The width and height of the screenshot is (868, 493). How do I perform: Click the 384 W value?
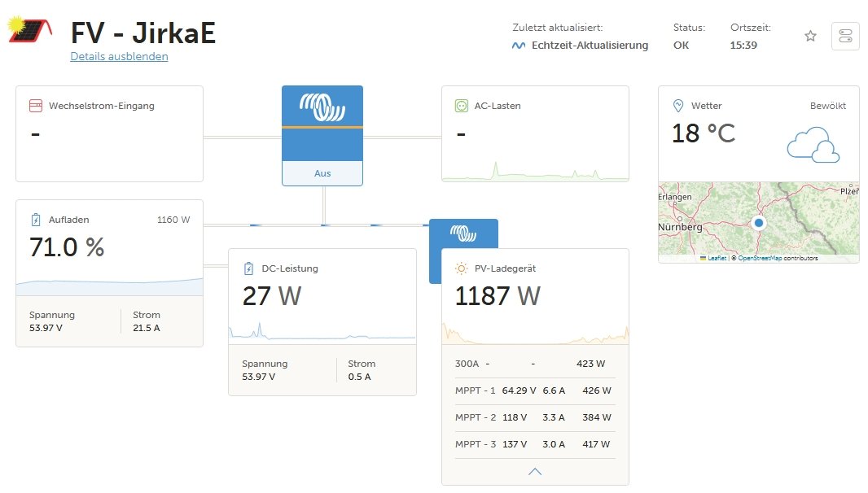(x=597, y=417)
